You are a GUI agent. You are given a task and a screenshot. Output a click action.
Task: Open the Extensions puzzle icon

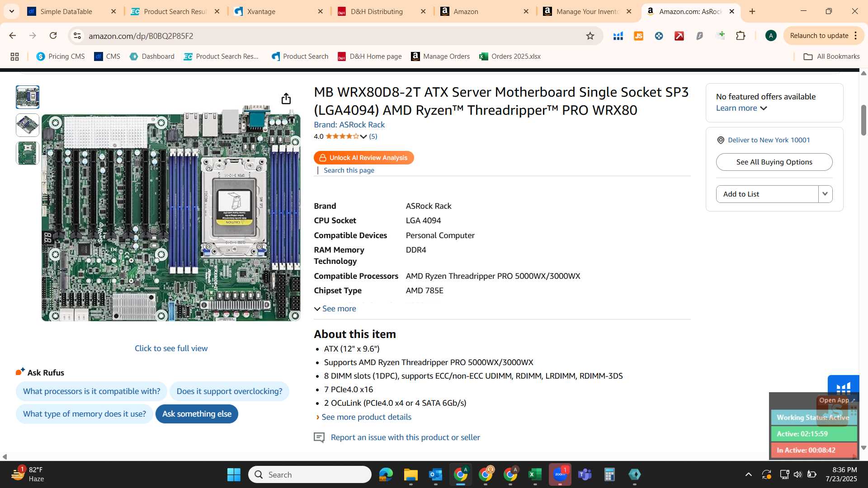[x=741, y=36]
